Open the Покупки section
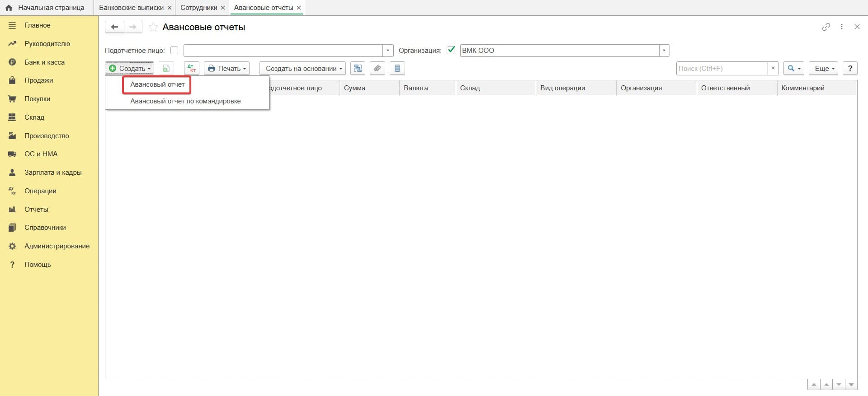 37,99
